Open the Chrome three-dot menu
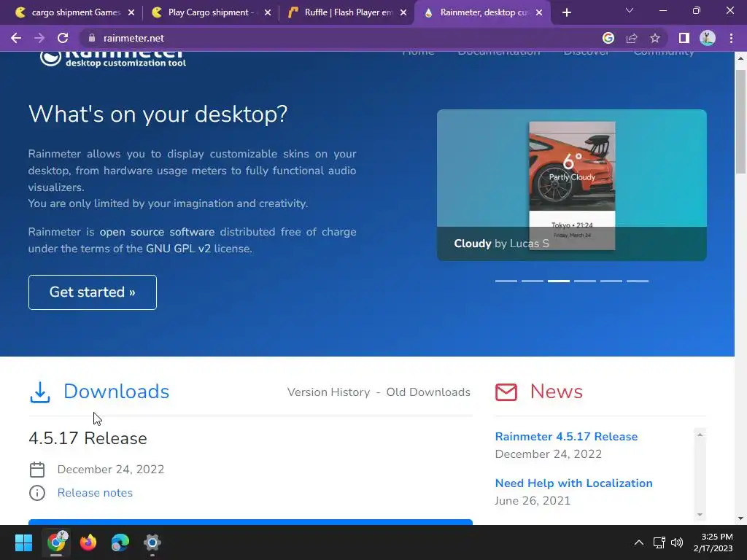This screenshot has width=747, height=560. (731, 38)
